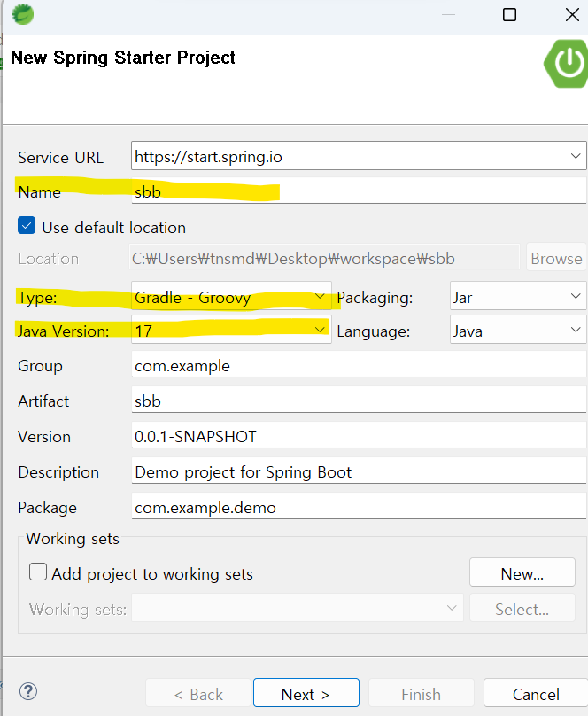This screenshot has height=716, width=588.
Task: Focus the Artifact field containing sbb
Action: tap(359, 400)
